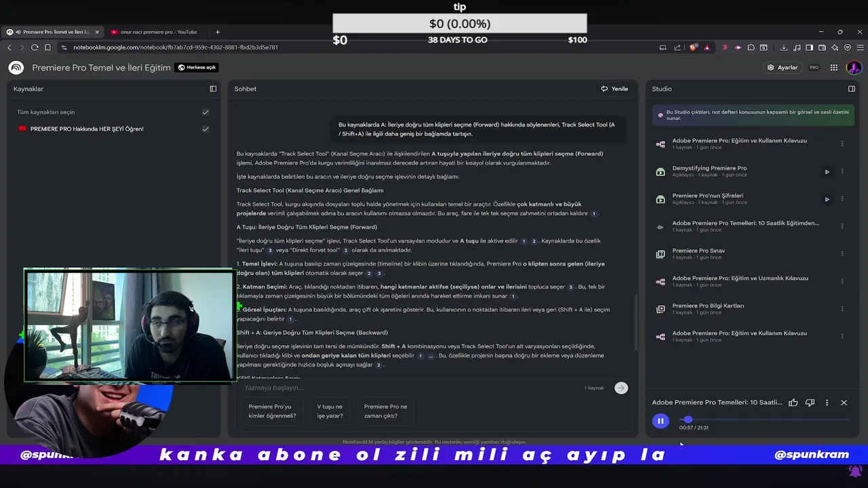This screenshot has width=868, height=488.
Task: Click the notebook title Premiere Pro Temel ve İleri Eğitim
Action: pos(101,68)
